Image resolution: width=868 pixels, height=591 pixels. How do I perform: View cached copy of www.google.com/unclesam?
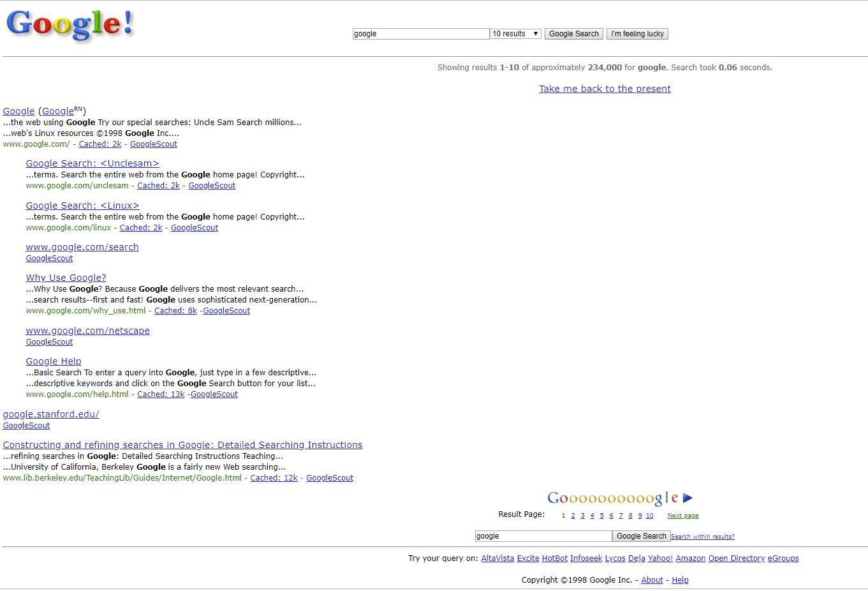point(159,186)
